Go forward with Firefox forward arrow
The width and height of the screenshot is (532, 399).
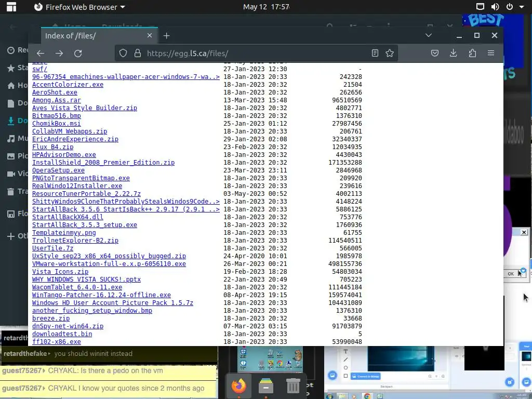click(59, 54)
